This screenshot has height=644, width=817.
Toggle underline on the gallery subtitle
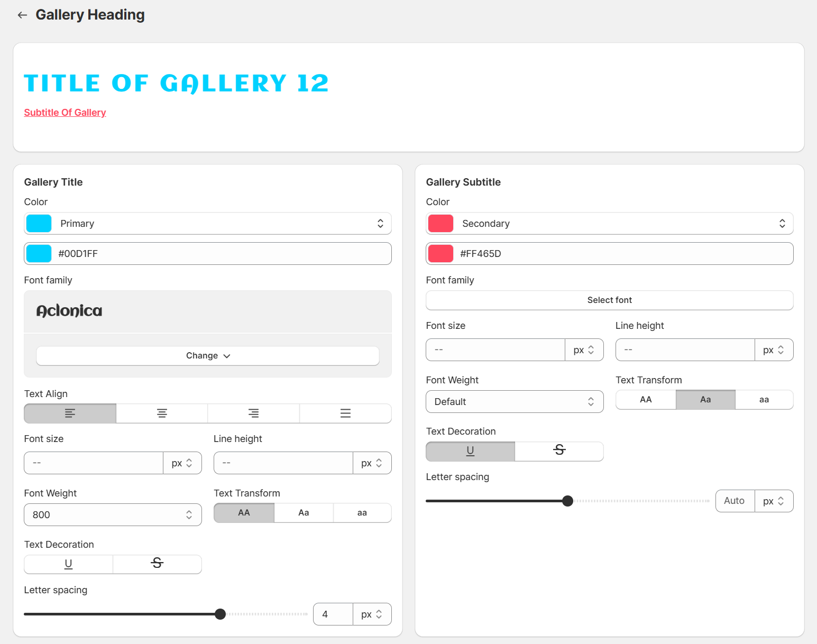point(470,451)
